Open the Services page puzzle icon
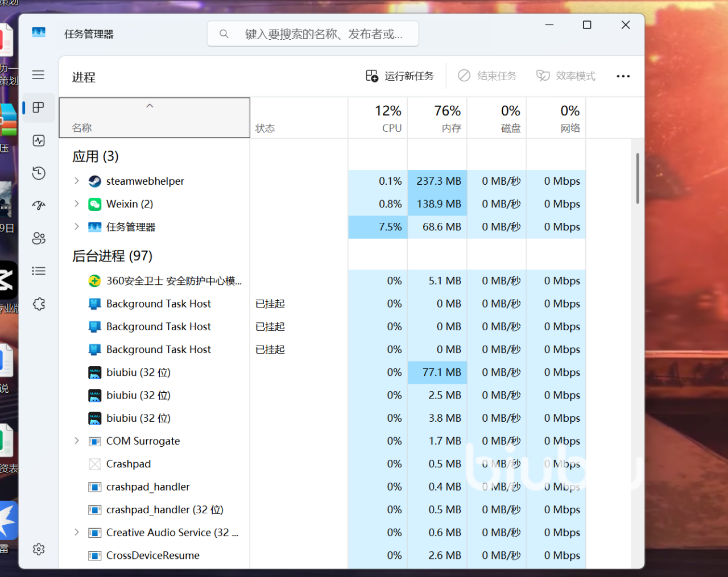 click(x=39, y=304)
